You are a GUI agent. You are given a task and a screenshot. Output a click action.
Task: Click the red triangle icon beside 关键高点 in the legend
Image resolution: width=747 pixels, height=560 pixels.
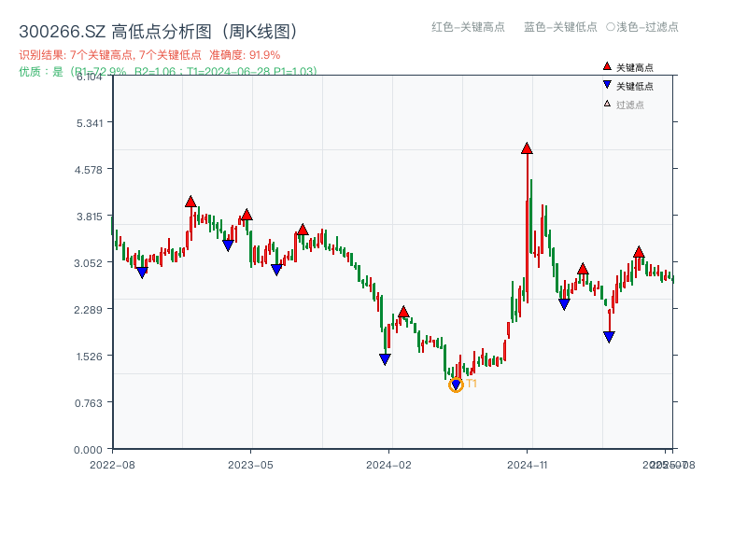(607, 66)
